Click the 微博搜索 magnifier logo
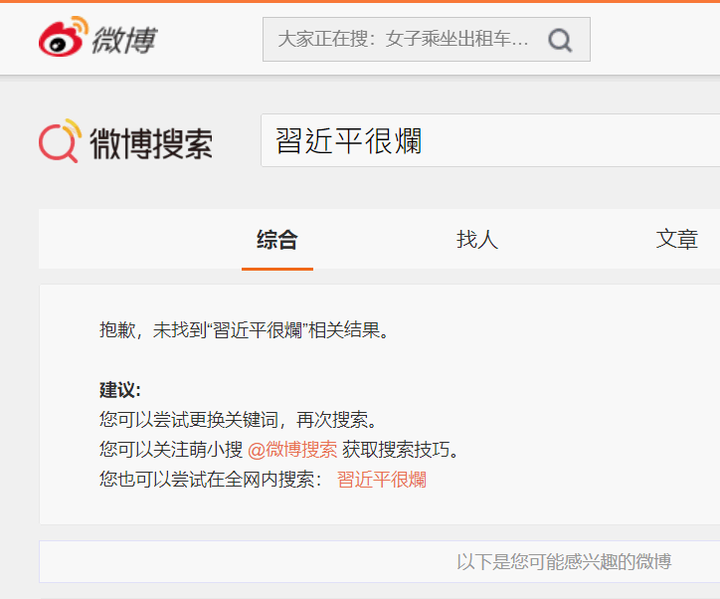The height and width of the screenshot is (599, 720). 60,141
